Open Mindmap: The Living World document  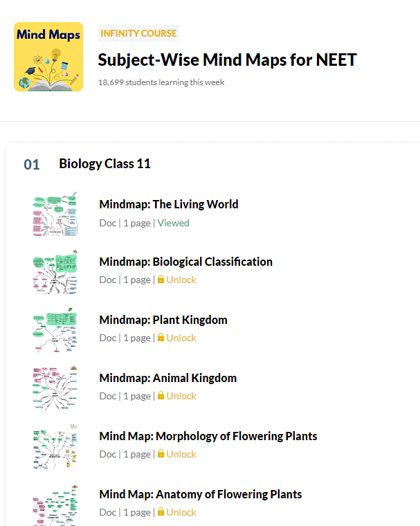click(x=169, y=204)
